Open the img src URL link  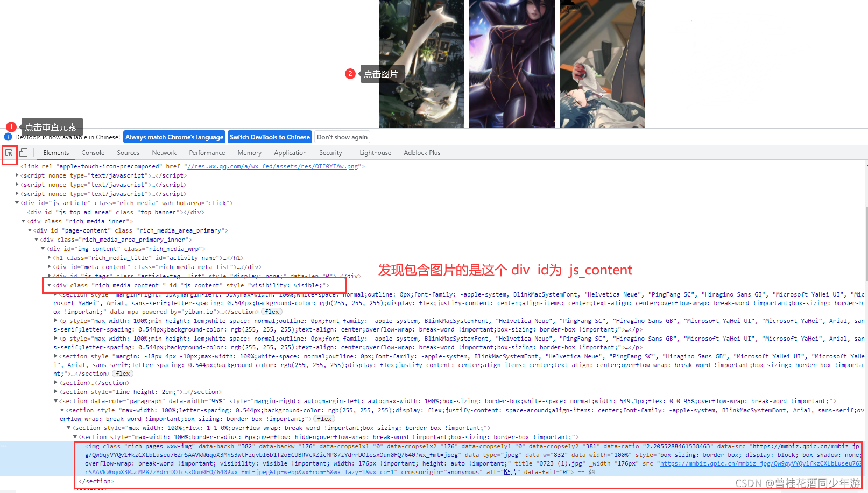[x=760, y=463]
